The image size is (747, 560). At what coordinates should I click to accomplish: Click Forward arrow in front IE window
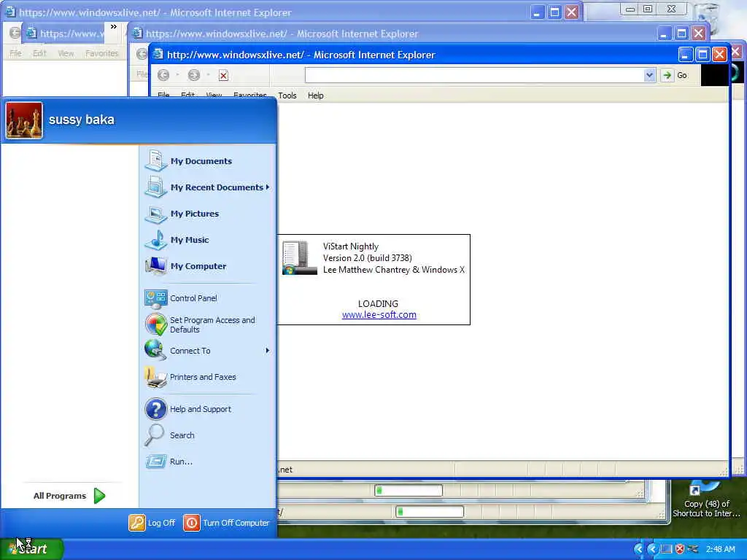[193, 75]
